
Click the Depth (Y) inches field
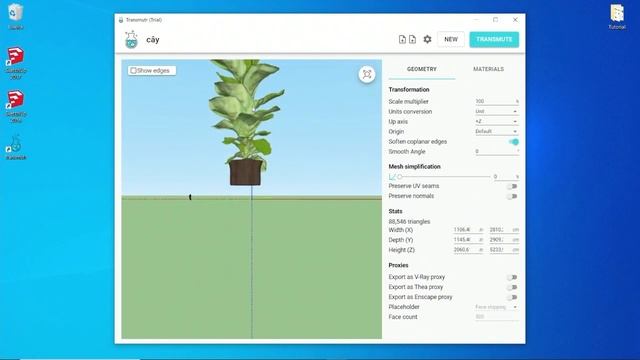468,240
